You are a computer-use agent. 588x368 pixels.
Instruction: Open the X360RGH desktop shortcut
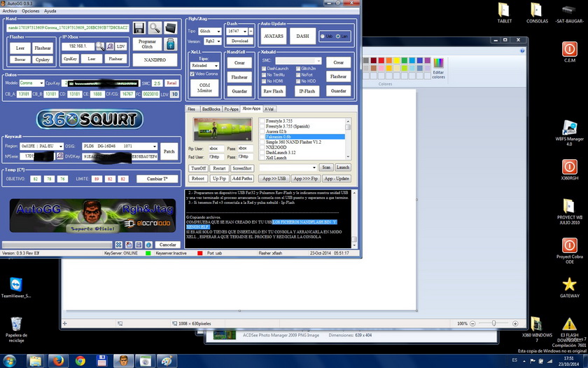coord(569,170)
